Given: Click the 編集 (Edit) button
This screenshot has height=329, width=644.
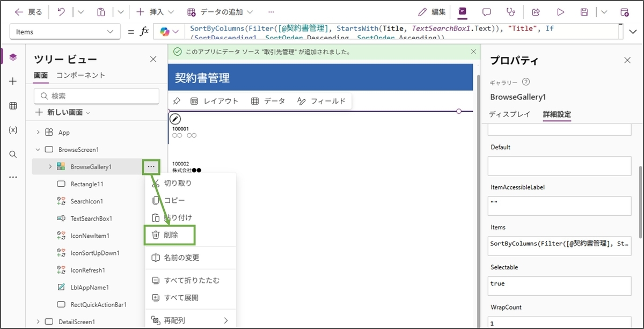Looking at the screenshot, I should point(431,12).
